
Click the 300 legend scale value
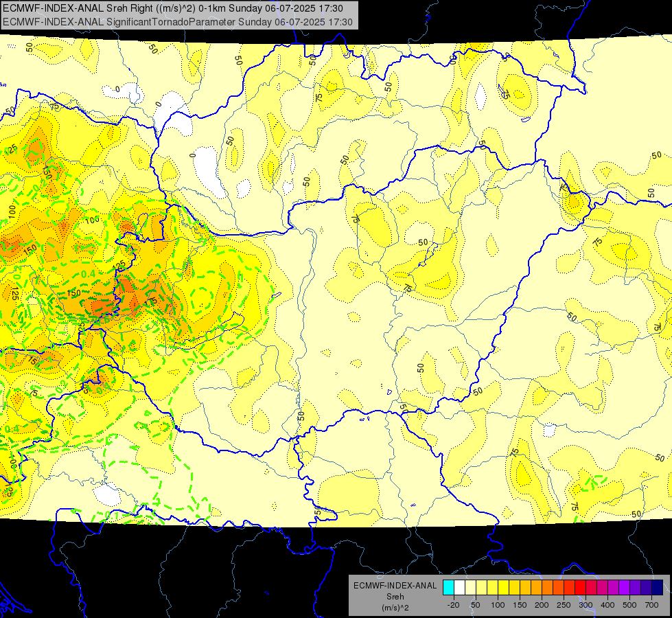coord(586,605)
